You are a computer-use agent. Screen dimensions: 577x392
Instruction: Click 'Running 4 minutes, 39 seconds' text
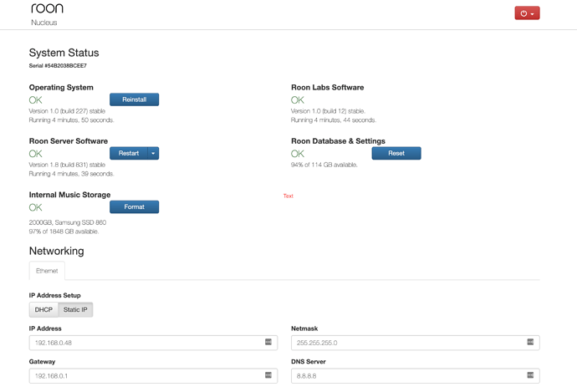(x=72, y=174)
